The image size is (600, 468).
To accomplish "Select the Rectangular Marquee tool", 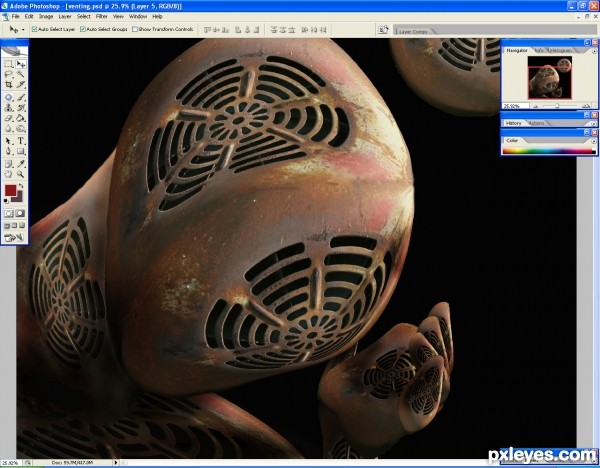I will [x=8, y=64].
